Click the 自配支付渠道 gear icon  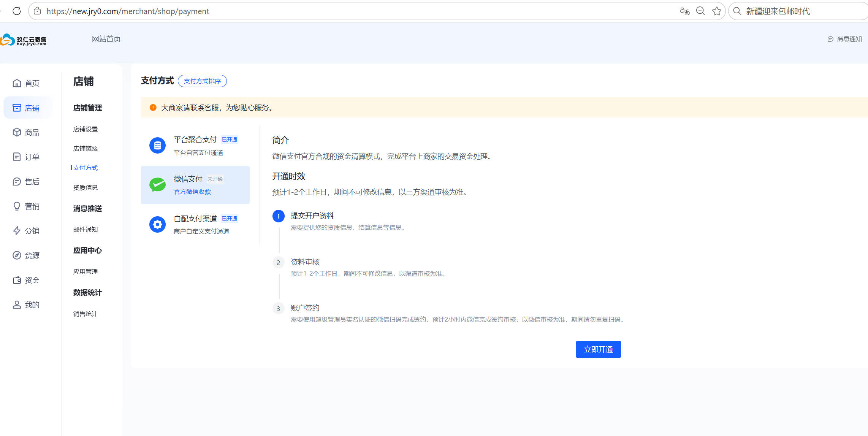coord(157,225)
